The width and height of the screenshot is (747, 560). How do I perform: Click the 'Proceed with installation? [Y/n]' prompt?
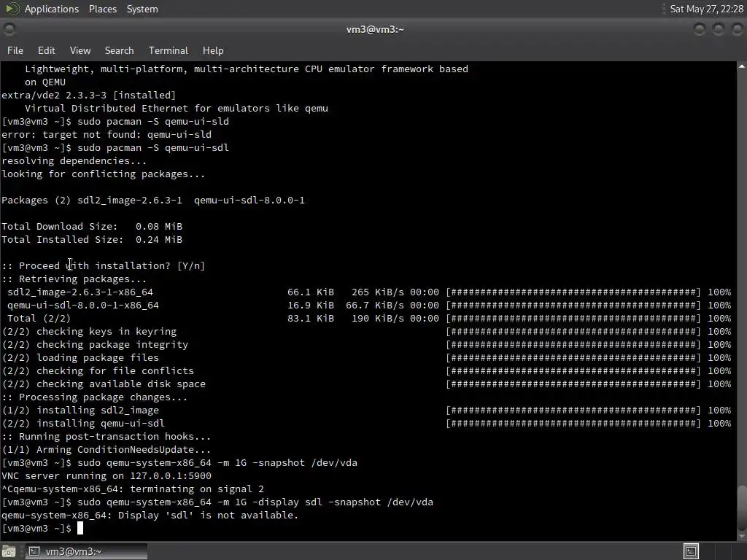pos(104,265)
